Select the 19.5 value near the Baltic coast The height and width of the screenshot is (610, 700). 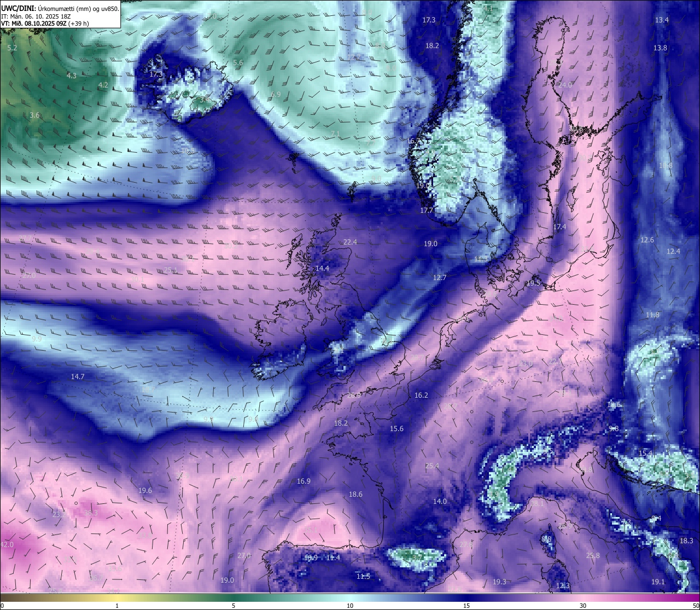click(533, 283)
